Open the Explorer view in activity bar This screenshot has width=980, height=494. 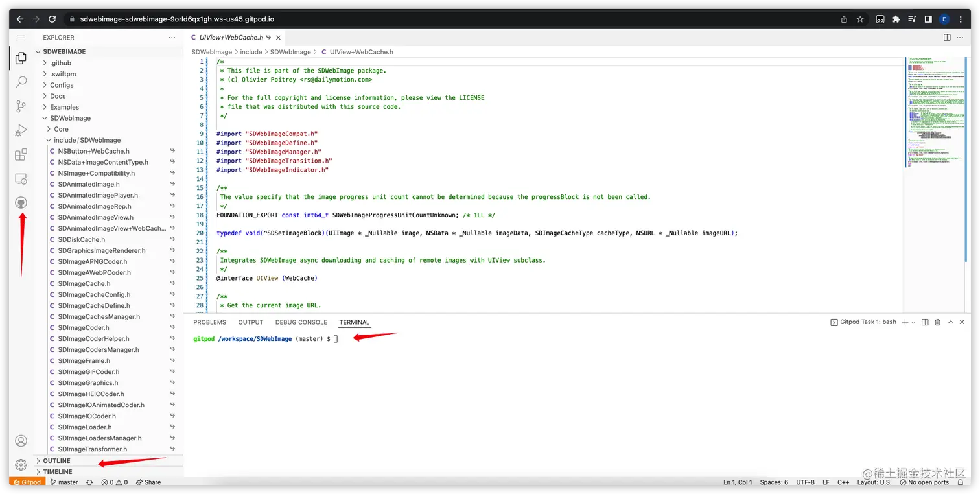coord(21,58)
